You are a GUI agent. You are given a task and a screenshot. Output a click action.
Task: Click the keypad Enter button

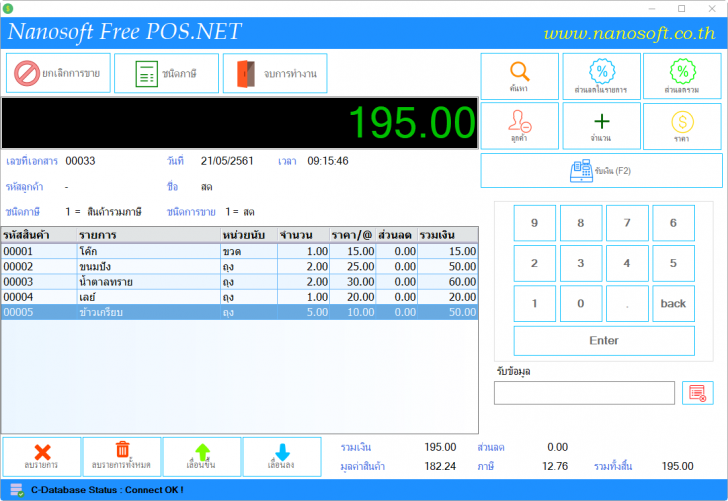pos(604,341)
